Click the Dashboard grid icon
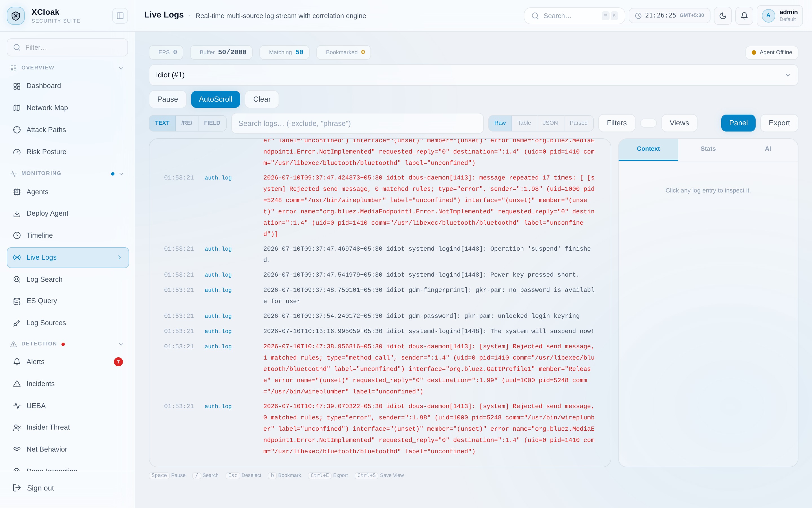This screenshot has width=812, height=508. [17, 86]
